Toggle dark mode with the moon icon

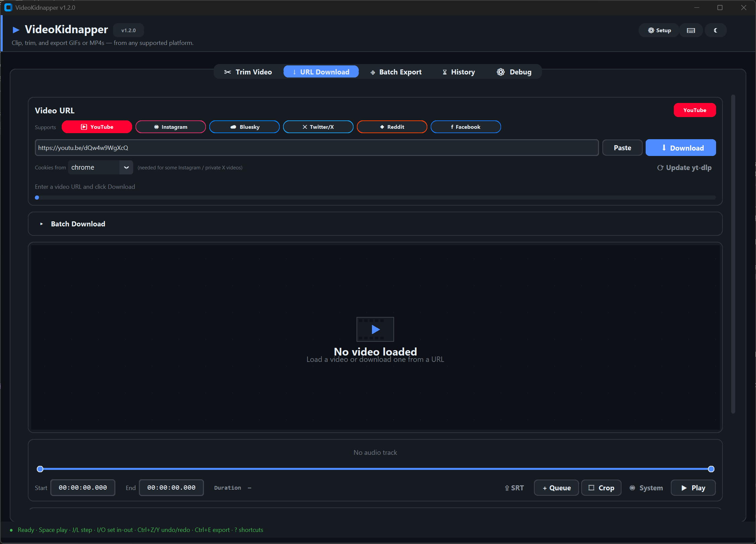pos(715,30)
